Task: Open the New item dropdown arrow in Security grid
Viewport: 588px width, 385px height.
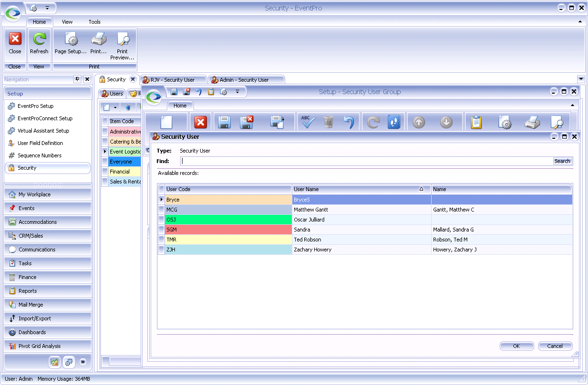Action: [115, 108]
